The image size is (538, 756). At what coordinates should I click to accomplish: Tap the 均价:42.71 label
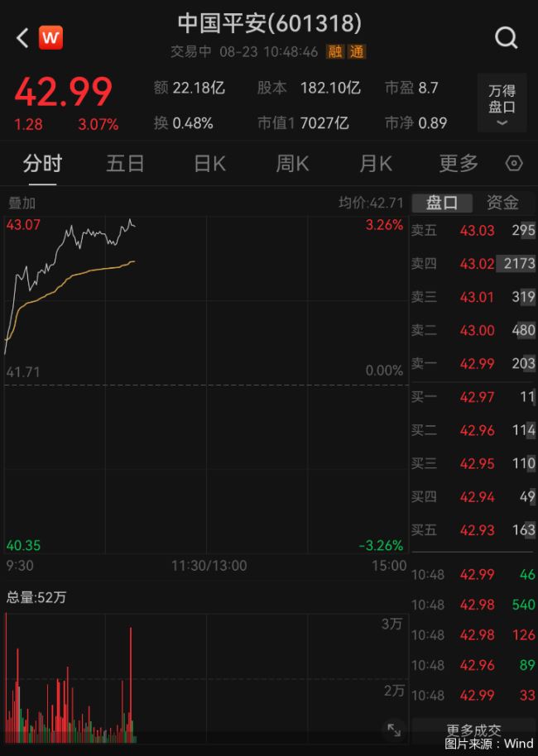tap(371, 203)
